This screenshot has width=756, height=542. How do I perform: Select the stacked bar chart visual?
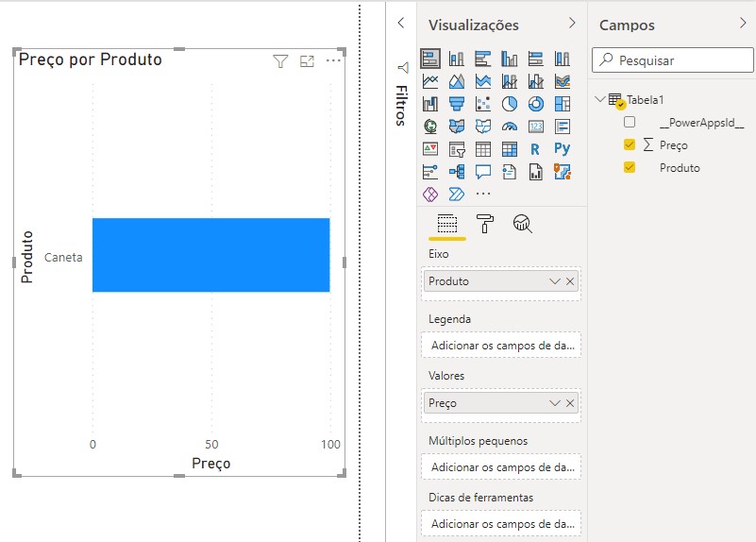tap(430, 59)
